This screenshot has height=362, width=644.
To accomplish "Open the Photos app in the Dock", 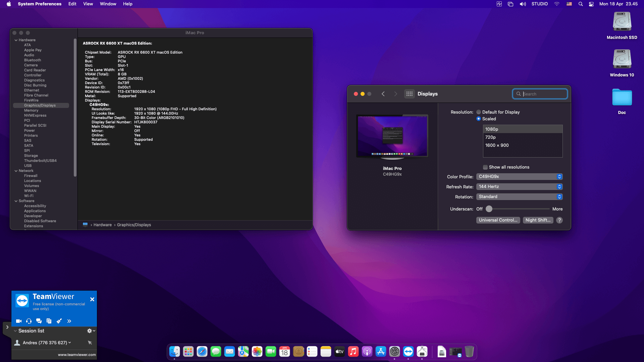I will [257, 351].
